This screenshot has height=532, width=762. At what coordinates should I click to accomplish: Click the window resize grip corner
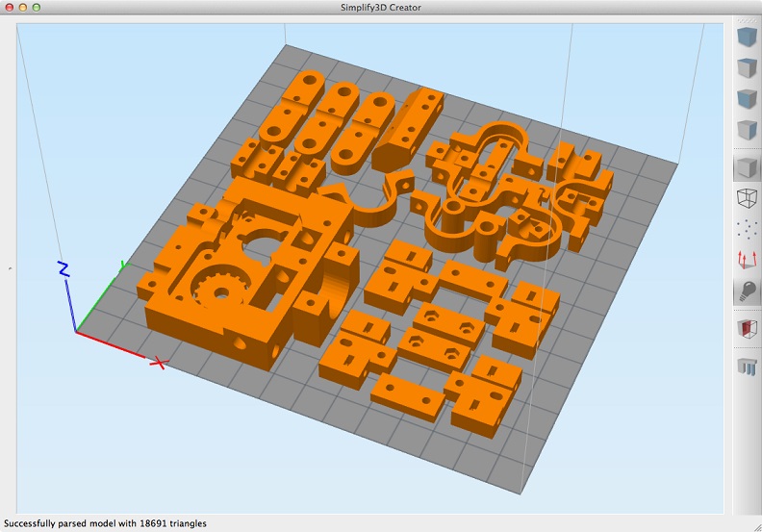click(x=757, y=527)
